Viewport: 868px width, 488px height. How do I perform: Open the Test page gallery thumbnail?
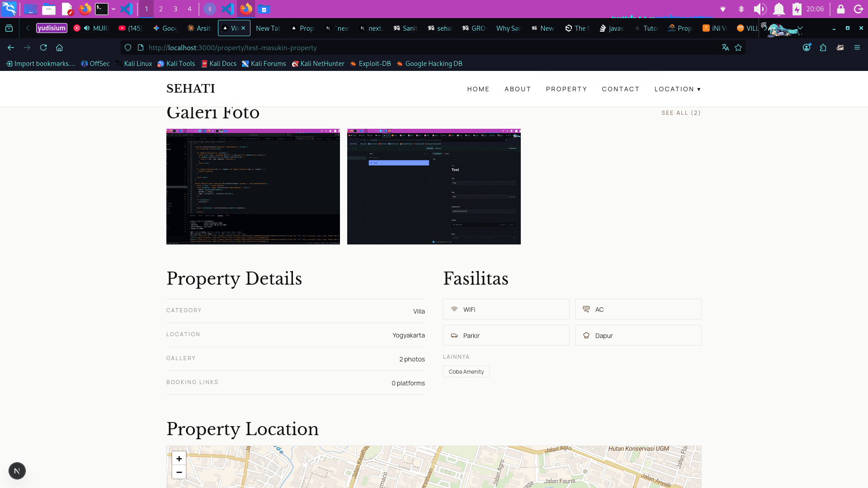434,187
